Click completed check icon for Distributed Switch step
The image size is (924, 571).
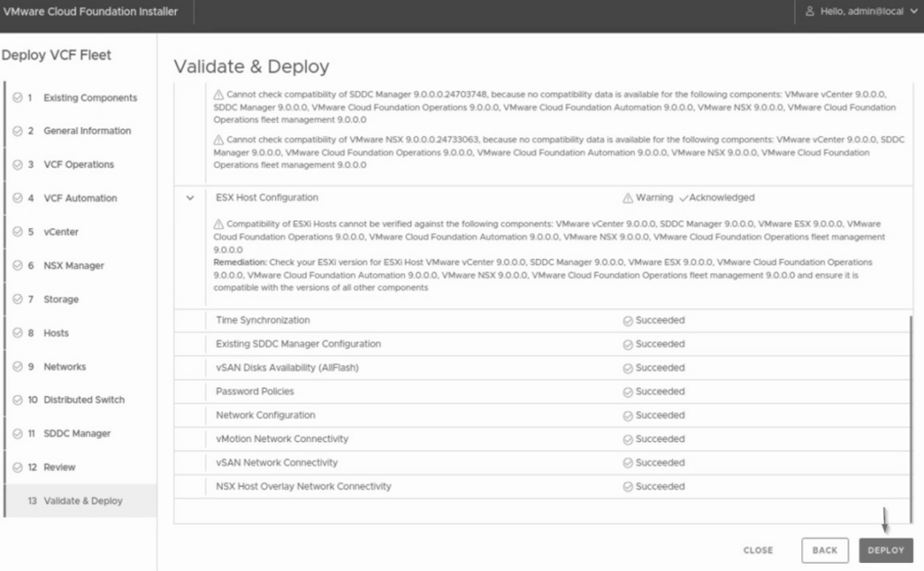[18, 400]
